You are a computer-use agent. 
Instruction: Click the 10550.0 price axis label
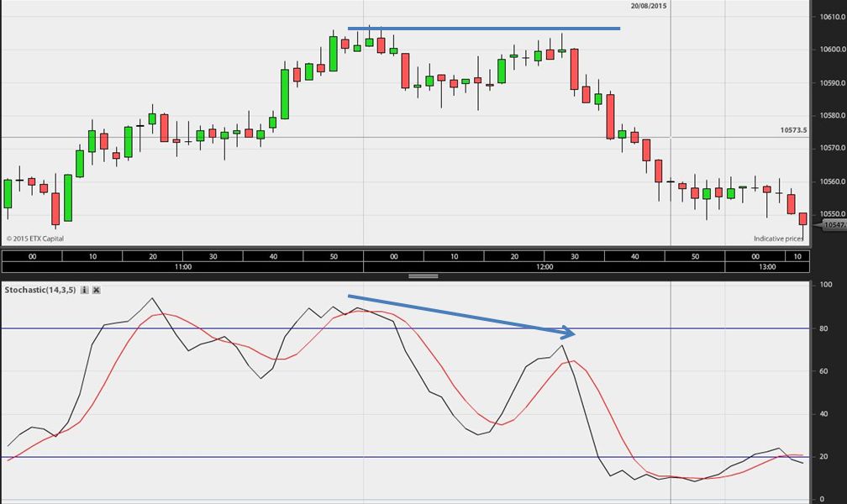[833, 214]
